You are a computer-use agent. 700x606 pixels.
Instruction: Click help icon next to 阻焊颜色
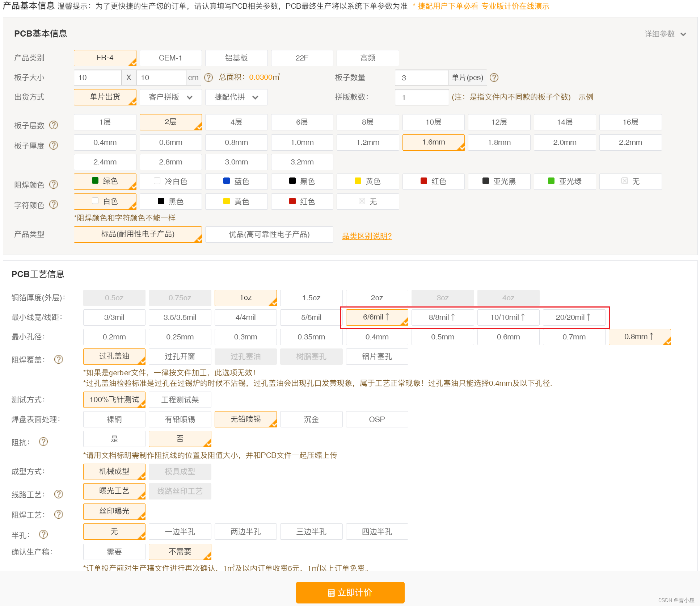coord(54,184)
